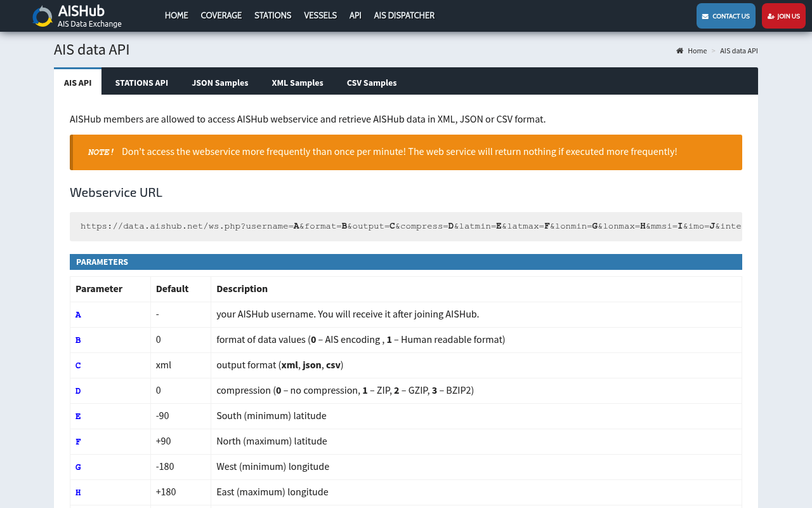
Task: Click parameter E in the table
Action: (x=78, y=417)
